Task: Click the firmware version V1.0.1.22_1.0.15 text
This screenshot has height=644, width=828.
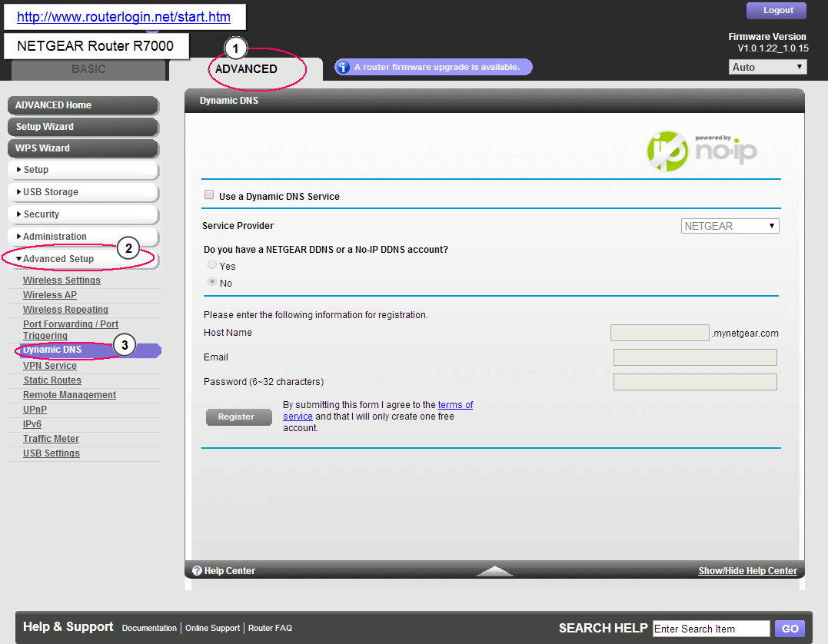Action: [773, 48]
